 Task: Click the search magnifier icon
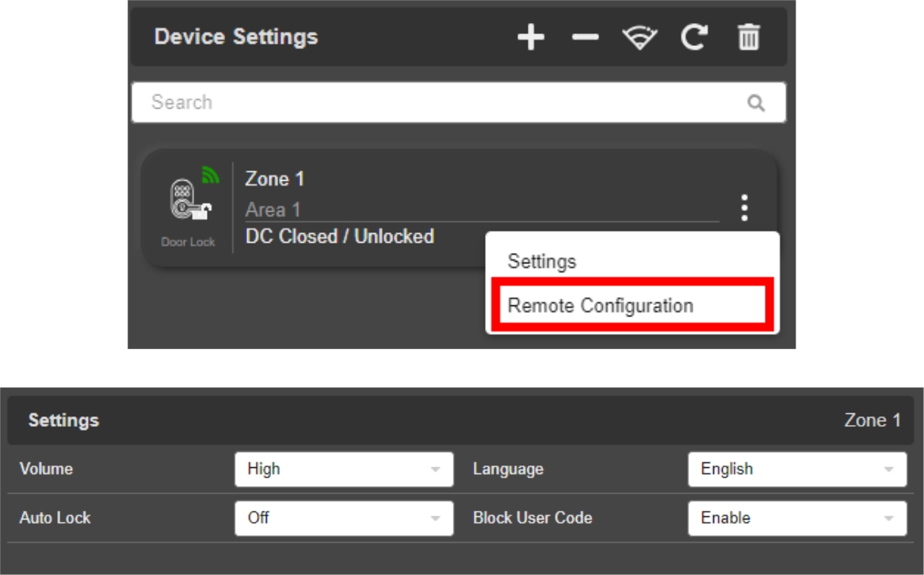click(x=756, y=103)
